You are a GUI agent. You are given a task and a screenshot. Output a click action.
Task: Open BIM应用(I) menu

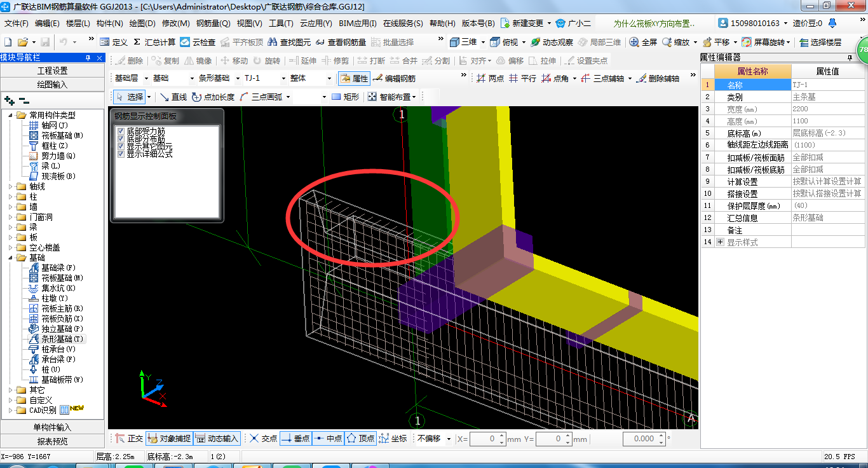[358, 24]
